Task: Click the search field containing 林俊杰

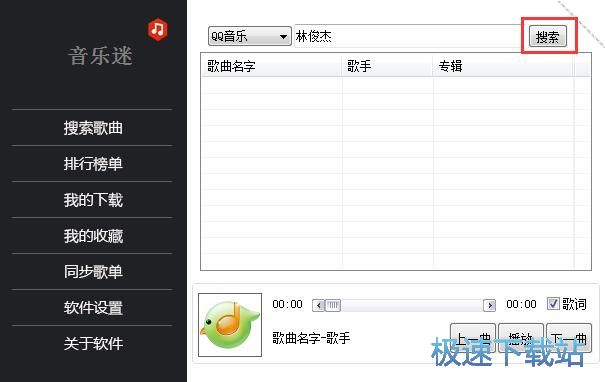Action: (x=409, y=36)
